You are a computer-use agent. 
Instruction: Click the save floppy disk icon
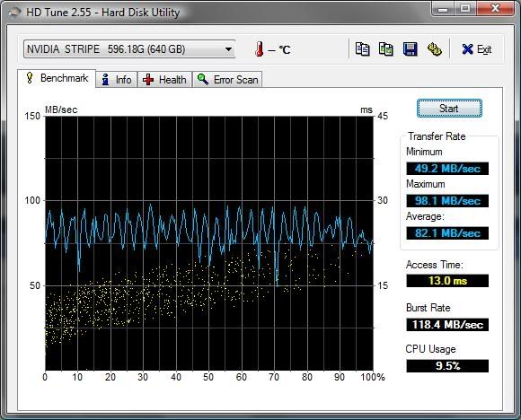pos(410,49)
